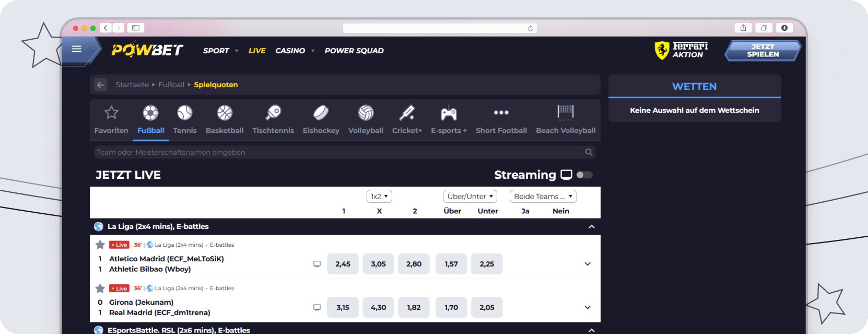Focus the team or championship search field
Viewport: 868px width, 334px height.
345,152
